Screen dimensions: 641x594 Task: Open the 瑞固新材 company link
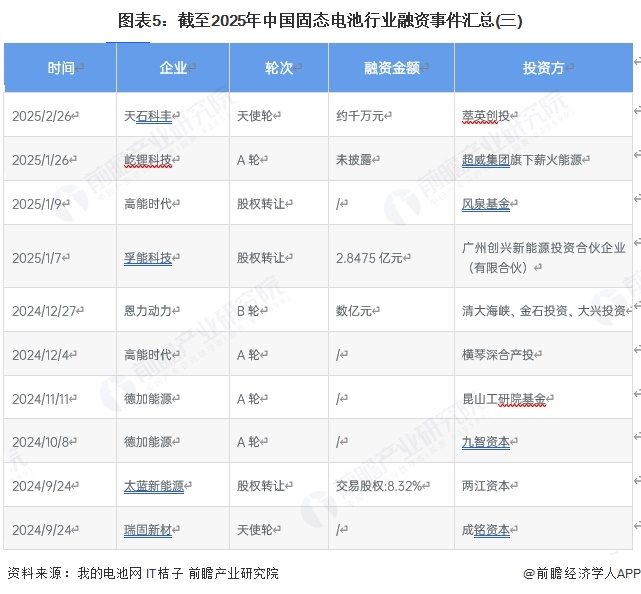tap(148, 530)
